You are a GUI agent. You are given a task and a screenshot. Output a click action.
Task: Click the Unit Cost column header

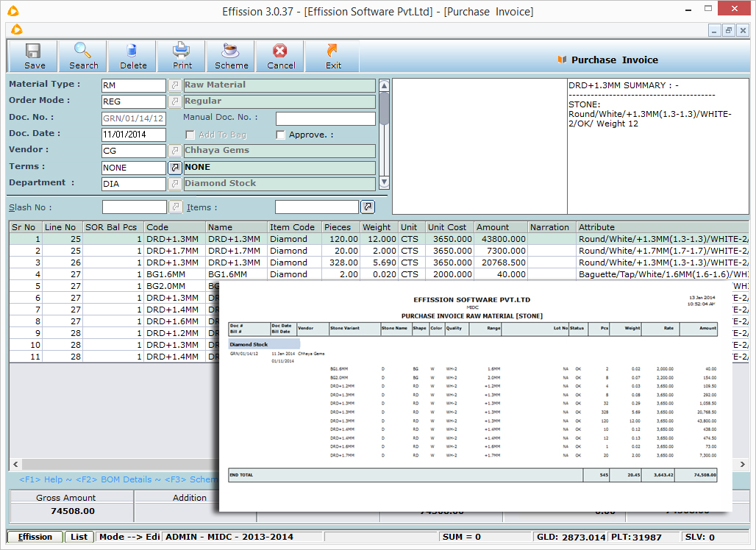(449, 227)
